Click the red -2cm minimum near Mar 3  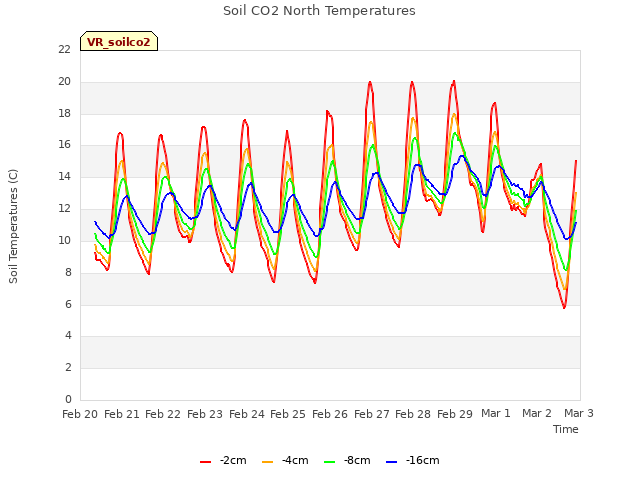(564, 307)
